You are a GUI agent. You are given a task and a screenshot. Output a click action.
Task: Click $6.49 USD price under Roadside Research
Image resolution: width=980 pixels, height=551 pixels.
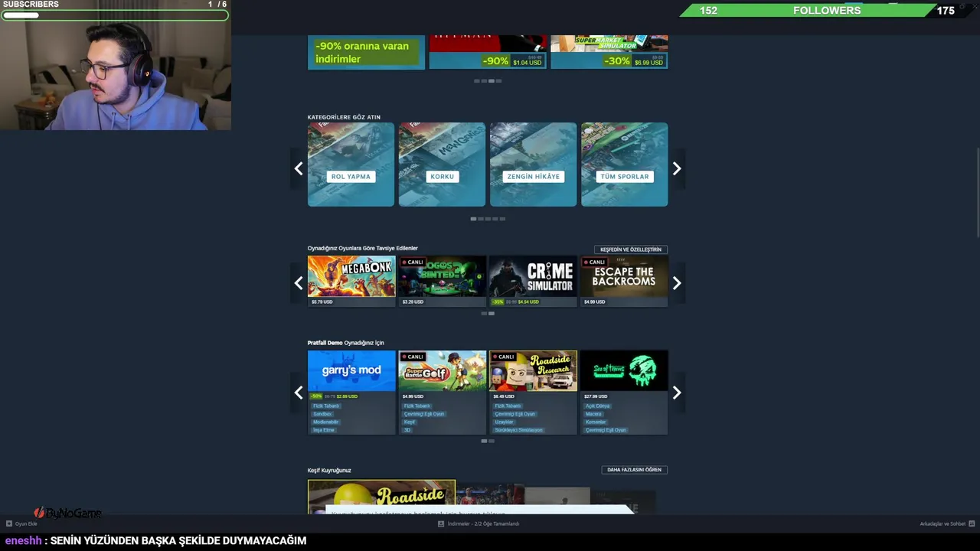point(504,396)
